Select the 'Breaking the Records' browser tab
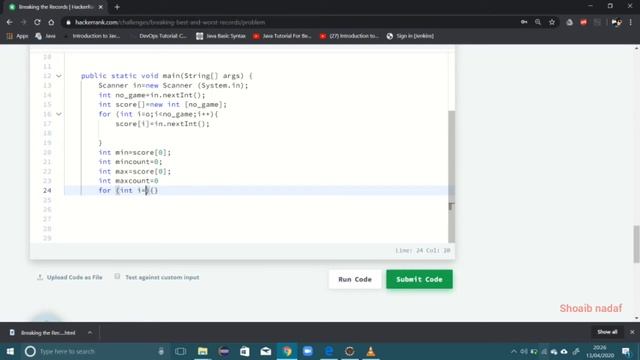640x360 pixels. pyautogui.click(x=56, y=7)
